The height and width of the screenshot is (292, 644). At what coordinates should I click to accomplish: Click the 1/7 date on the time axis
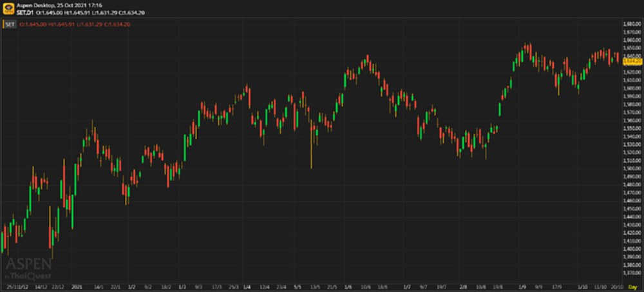click(407, 287)
